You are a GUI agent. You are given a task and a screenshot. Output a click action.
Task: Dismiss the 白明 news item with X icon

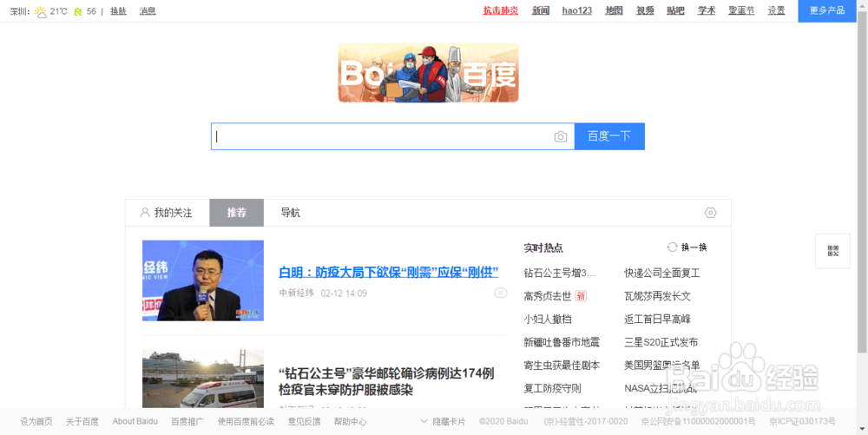tap(501, 293)
